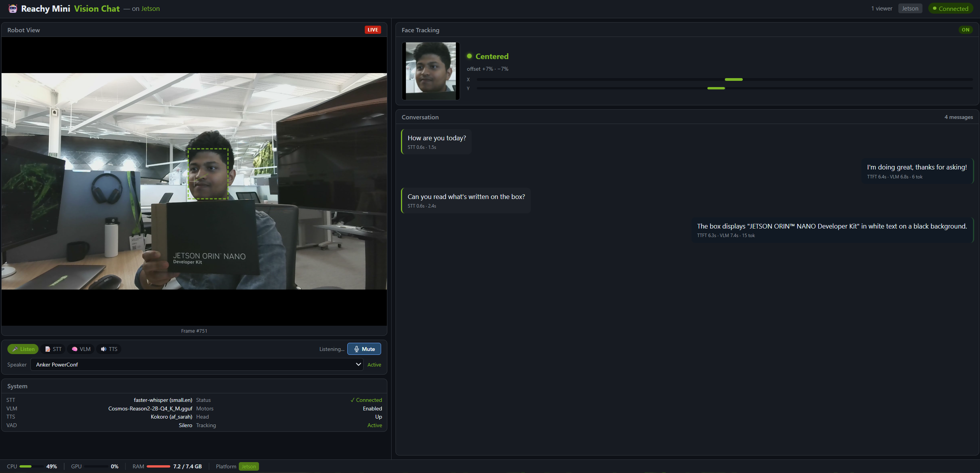Click the red LIVE badge
Image resolution: width=980 pixels, height=473 pixels.
373,30
